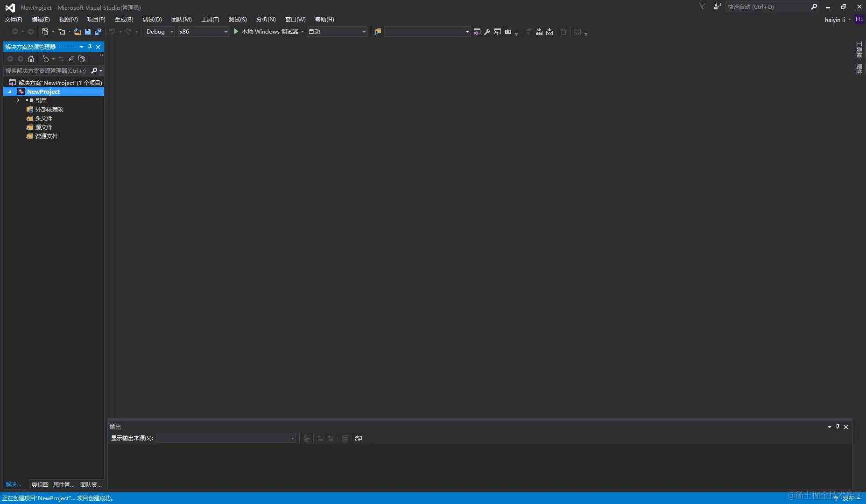866x504 pixels.
Task: Open the 帮助(H) menu
Action: point(324,19)
